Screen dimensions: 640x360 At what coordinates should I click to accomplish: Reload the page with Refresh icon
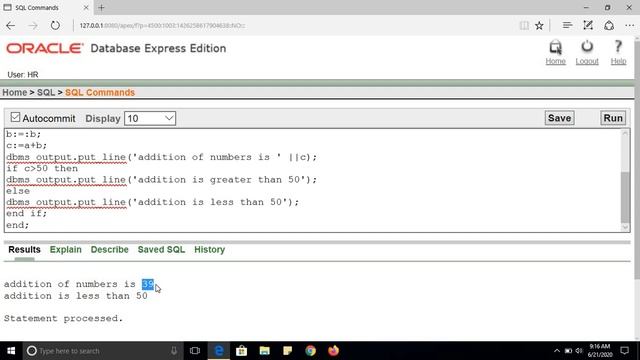click(55, 25)
